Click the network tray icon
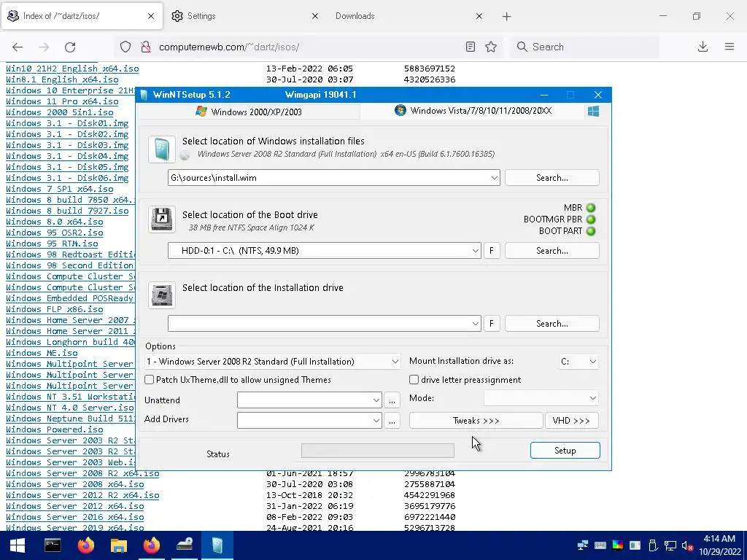The image size is (747, 560). pos(670,545)
